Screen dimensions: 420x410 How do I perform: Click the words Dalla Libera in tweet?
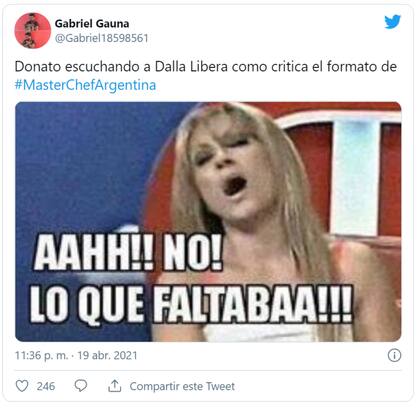(191, 67)
